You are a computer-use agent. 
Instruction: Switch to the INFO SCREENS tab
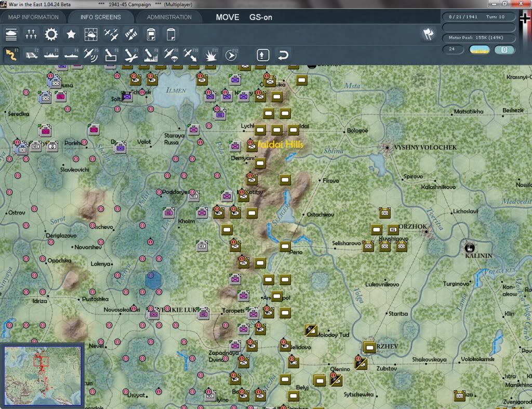100,17
